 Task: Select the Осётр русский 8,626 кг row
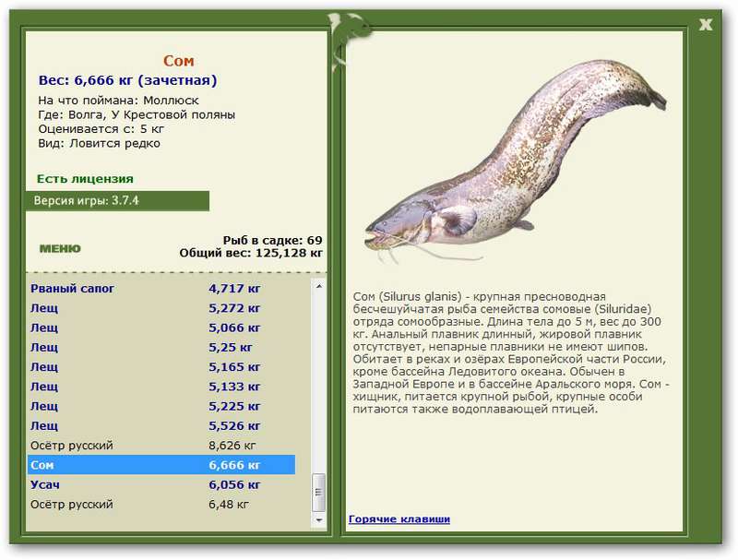coord(161,446)
